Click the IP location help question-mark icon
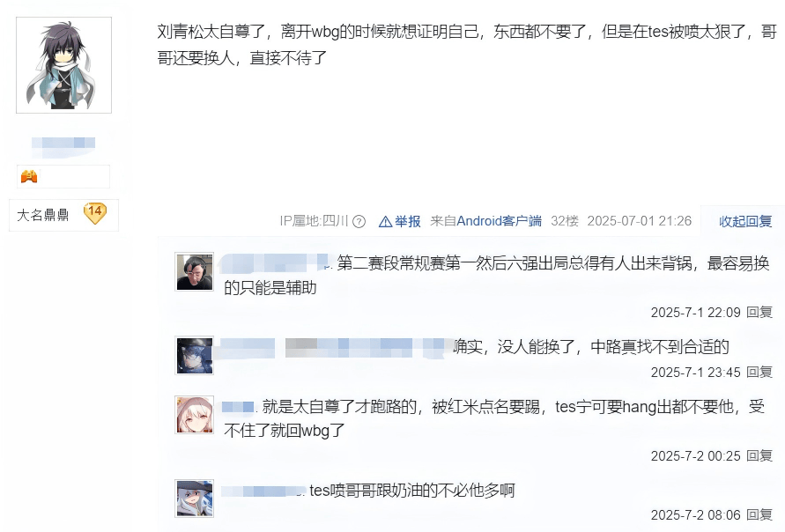785x532 pixels. point(359,221)
